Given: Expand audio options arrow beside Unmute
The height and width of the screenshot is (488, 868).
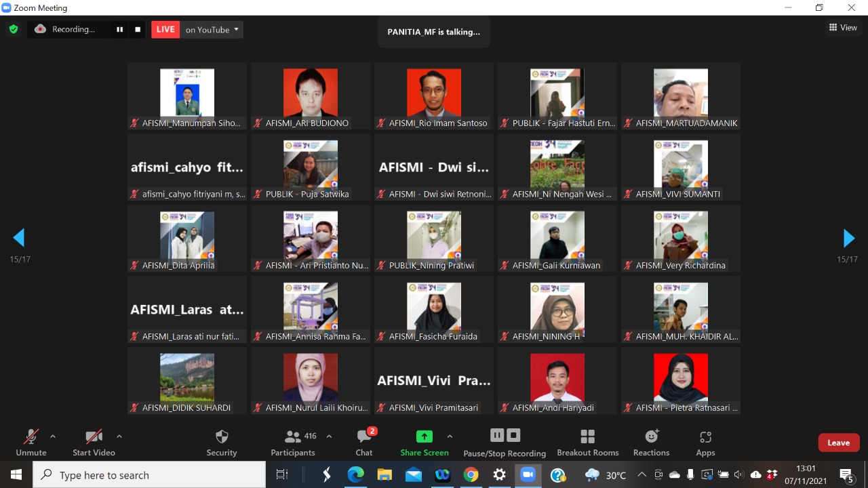Looking at the screenshot, I should (x=53, y=436).
